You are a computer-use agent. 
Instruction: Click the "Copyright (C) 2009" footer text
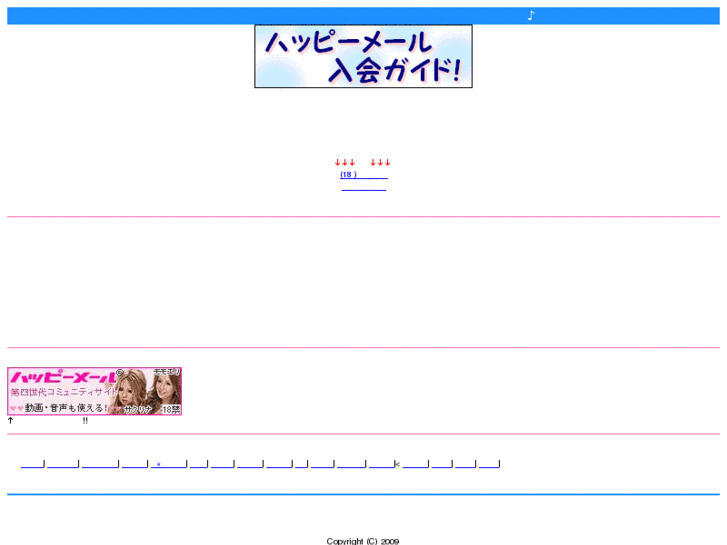pos(363,541)
